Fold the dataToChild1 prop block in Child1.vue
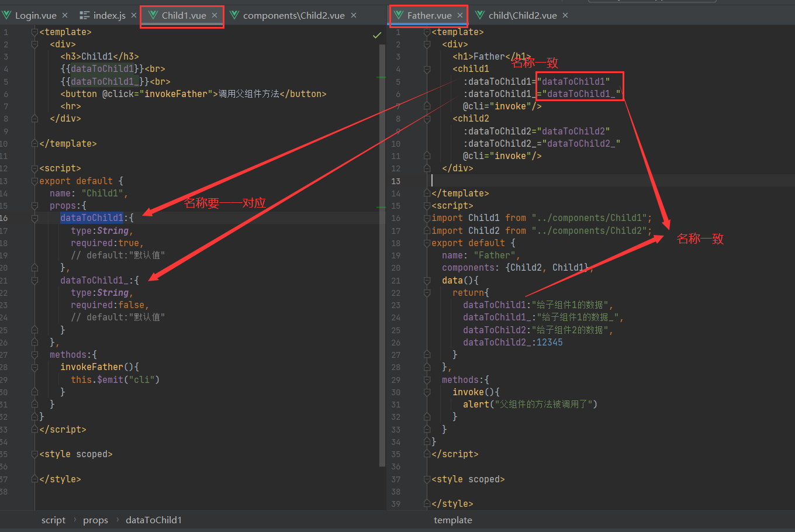795x532 pixels. [34, 218]
